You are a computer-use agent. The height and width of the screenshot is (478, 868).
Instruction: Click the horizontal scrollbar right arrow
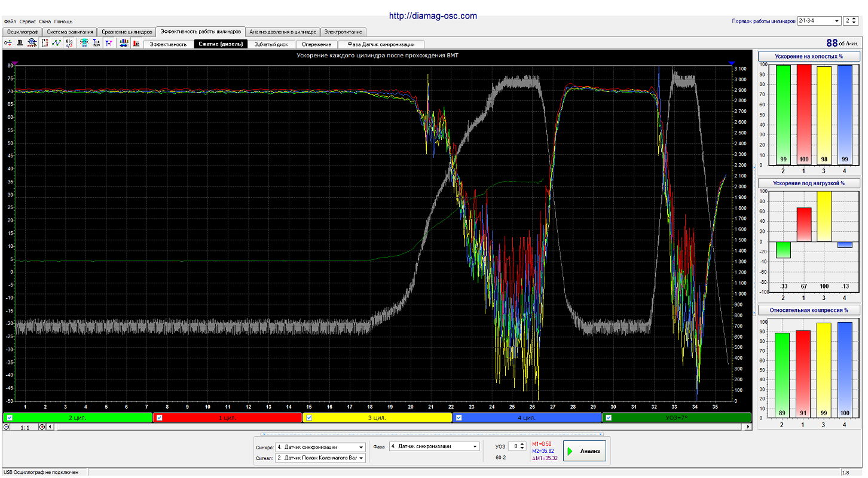click(x=747, y=427)
